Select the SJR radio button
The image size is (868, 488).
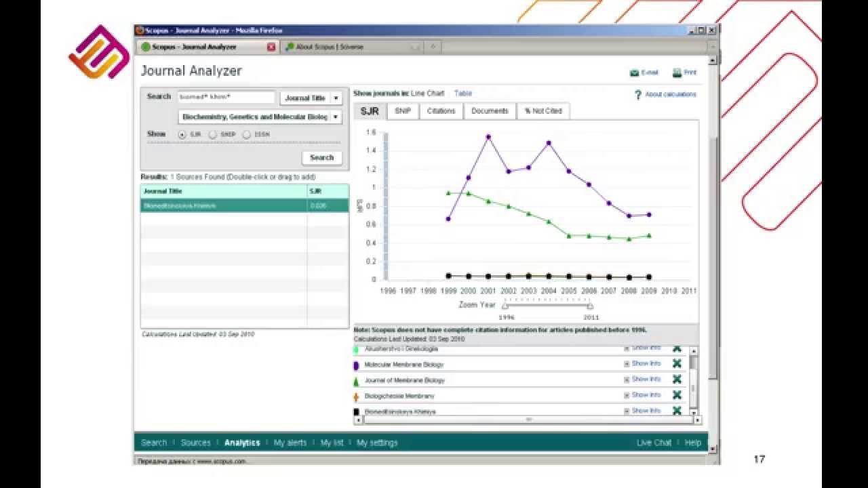tap(182, 135)
